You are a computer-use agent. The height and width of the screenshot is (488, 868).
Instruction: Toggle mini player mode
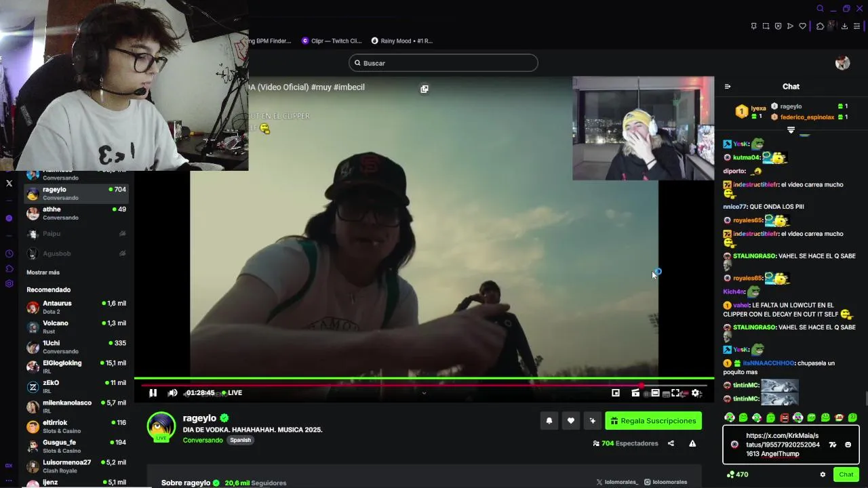pos(616,393)
